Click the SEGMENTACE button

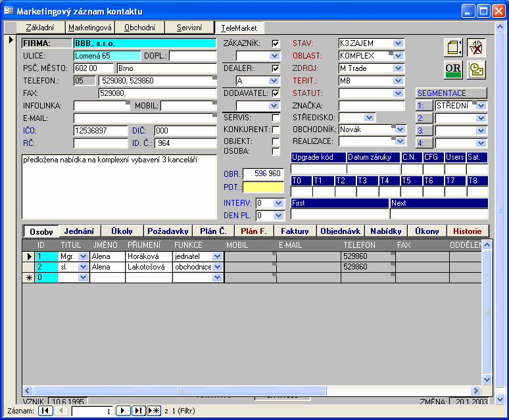click(451, 93)
